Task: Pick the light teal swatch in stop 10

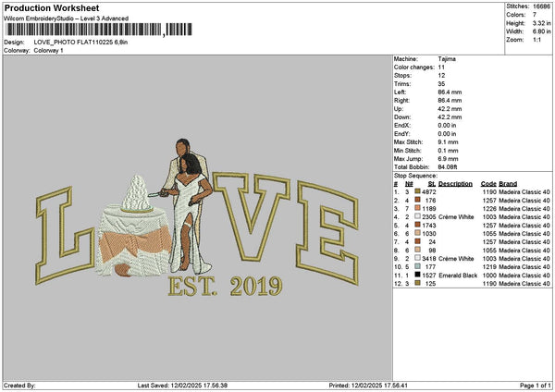Action: [x=418, y=266]
